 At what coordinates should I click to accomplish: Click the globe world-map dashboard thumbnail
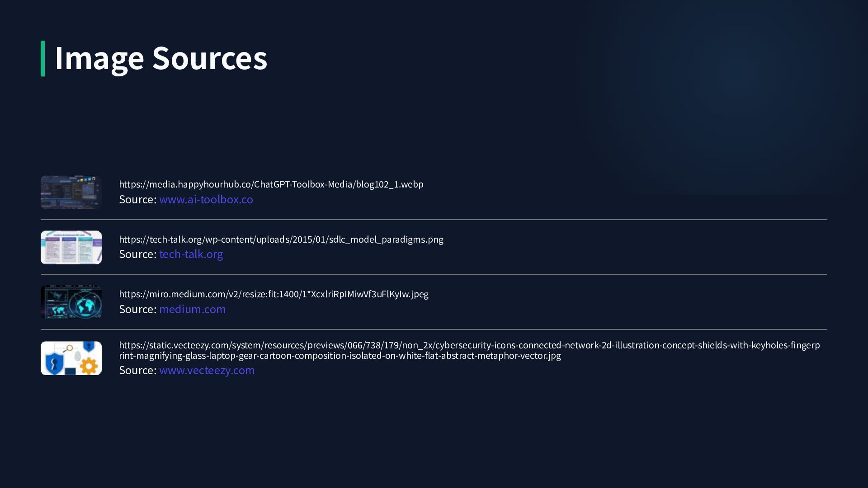(x=71, y=302)
